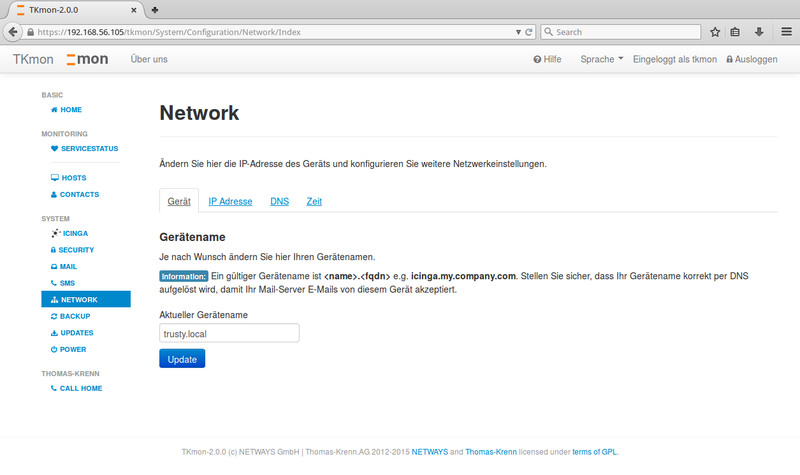Image resolution: width=800 pixels, height=475 pixels.
Task: Open ICINGA settings in the sidebar
Action: point(70,233)
